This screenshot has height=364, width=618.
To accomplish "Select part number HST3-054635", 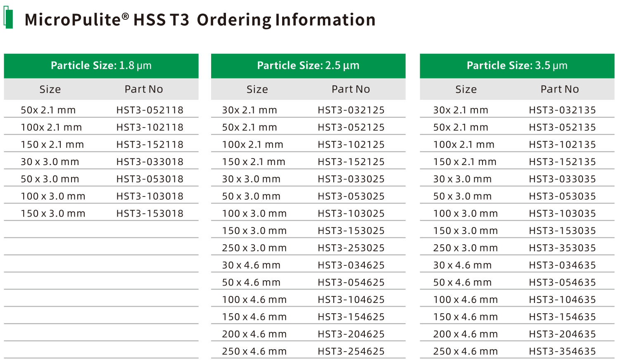I will (563, 283).
